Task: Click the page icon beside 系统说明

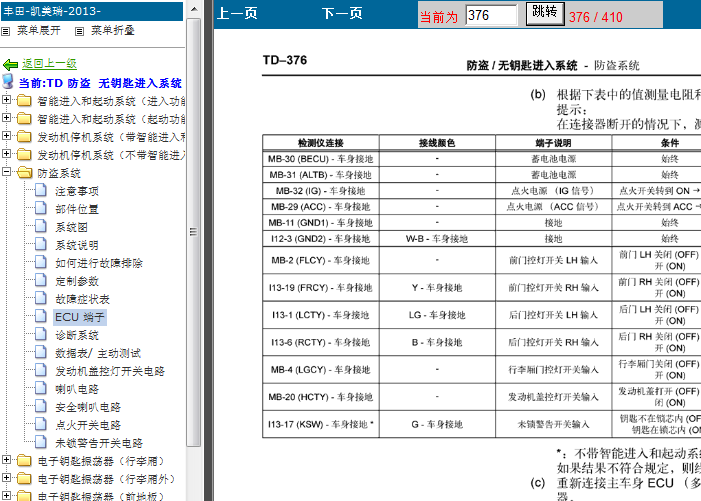Action: (x=41, y=244)
